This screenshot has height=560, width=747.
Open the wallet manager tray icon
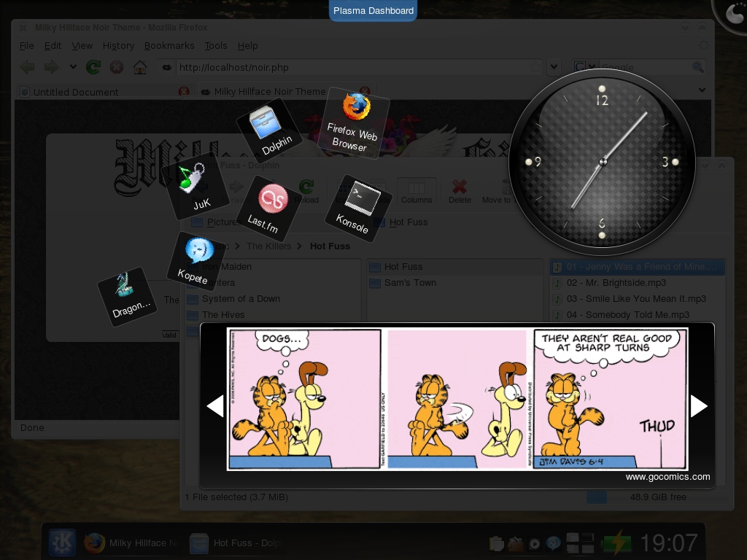[x=516, y=543]
